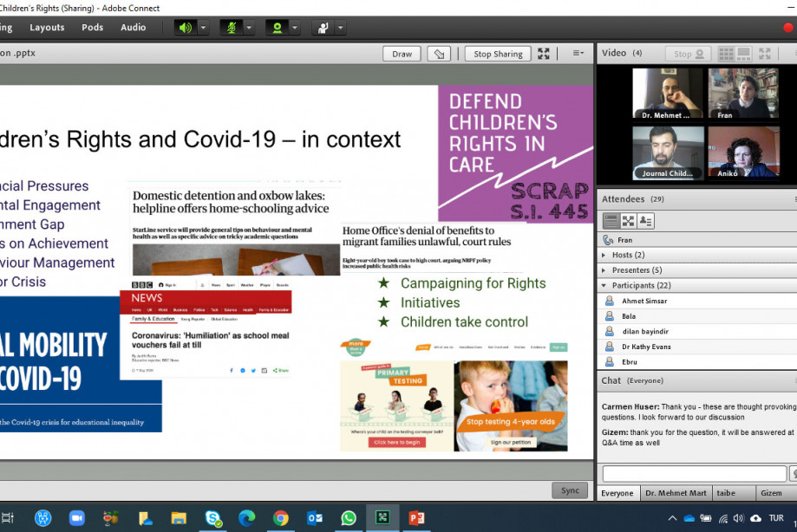Maximize the Video pod with its fullscreen icon

[x=765, y=53]
